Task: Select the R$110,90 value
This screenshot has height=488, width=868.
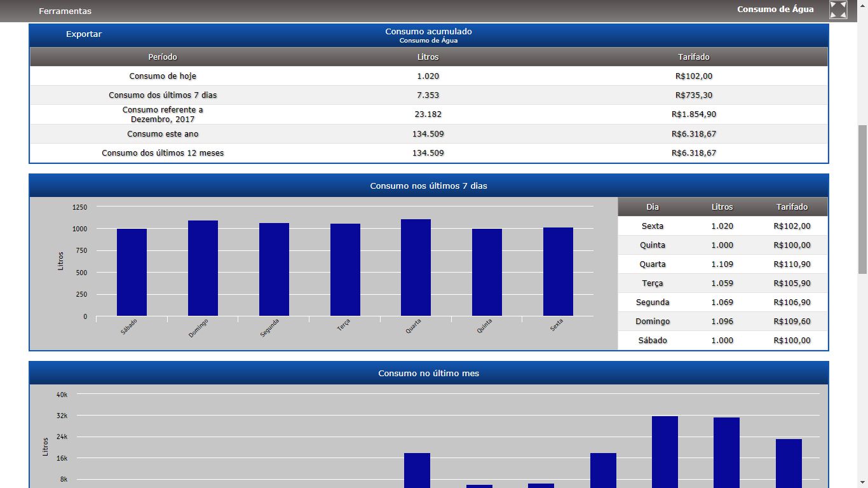Action: point(792,264)
